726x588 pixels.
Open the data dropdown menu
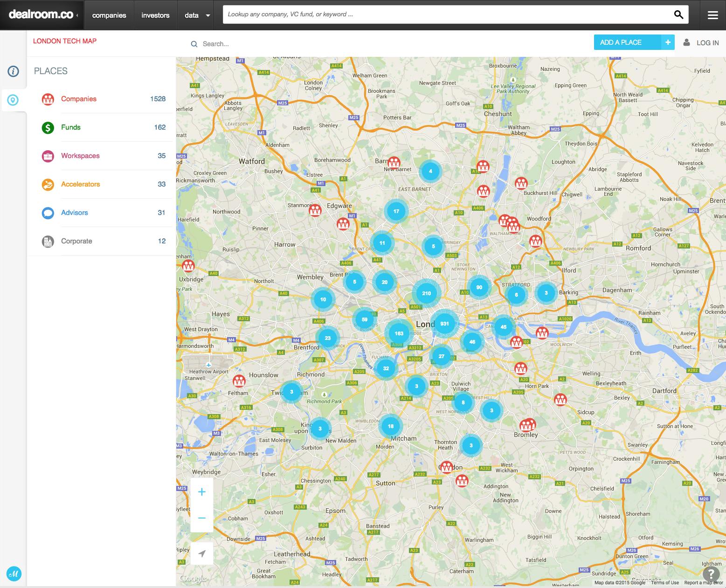[195, 14]
